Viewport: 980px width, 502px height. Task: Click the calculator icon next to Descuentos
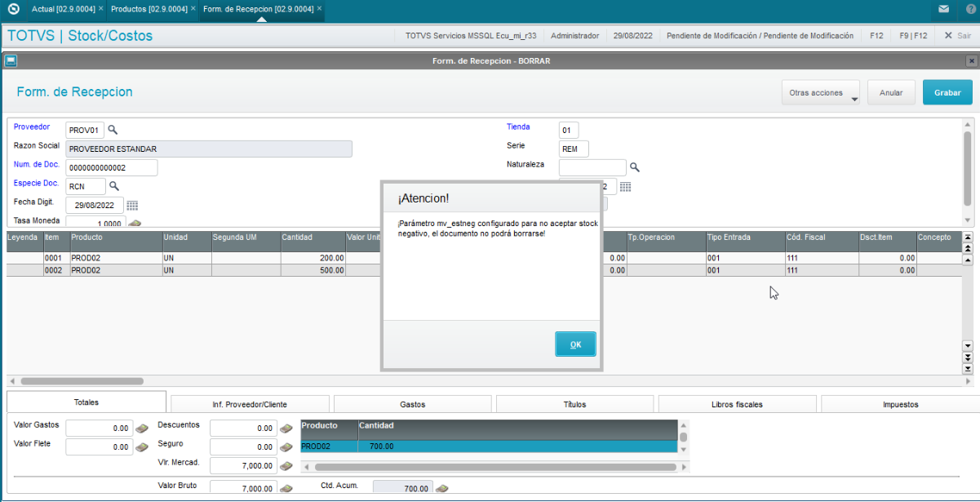click(286, 428)
